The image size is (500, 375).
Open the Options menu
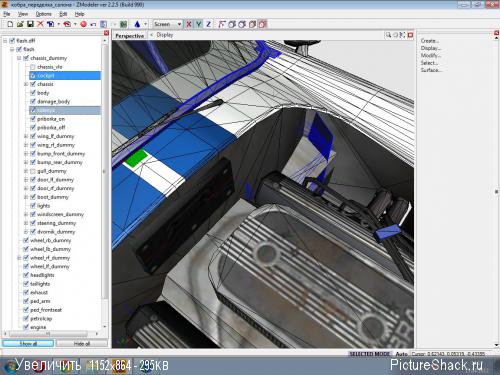click(44, 14)
